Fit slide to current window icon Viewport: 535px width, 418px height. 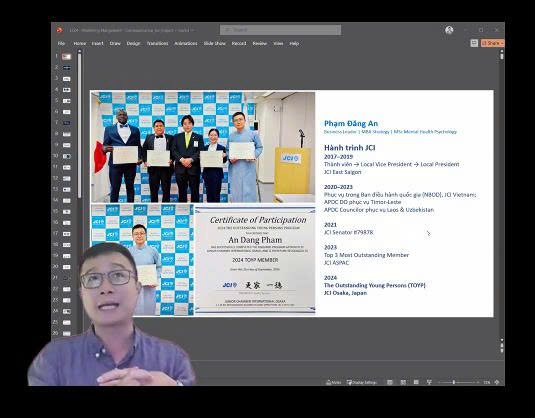[497, 382]
